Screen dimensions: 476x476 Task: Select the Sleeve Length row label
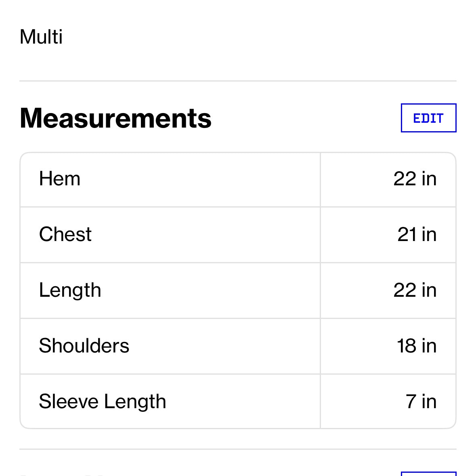pyautogui.click(x=103, y=402)
